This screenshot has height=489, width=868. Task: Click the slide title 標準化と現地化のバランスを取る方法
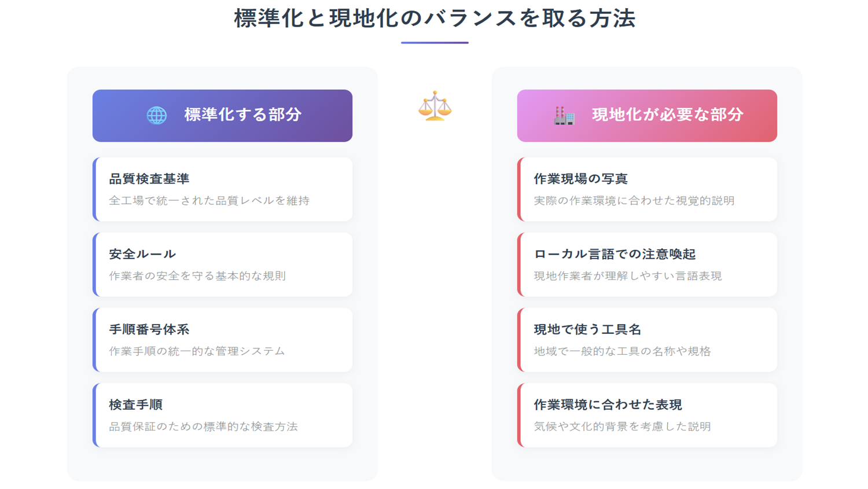coord(435,18)
